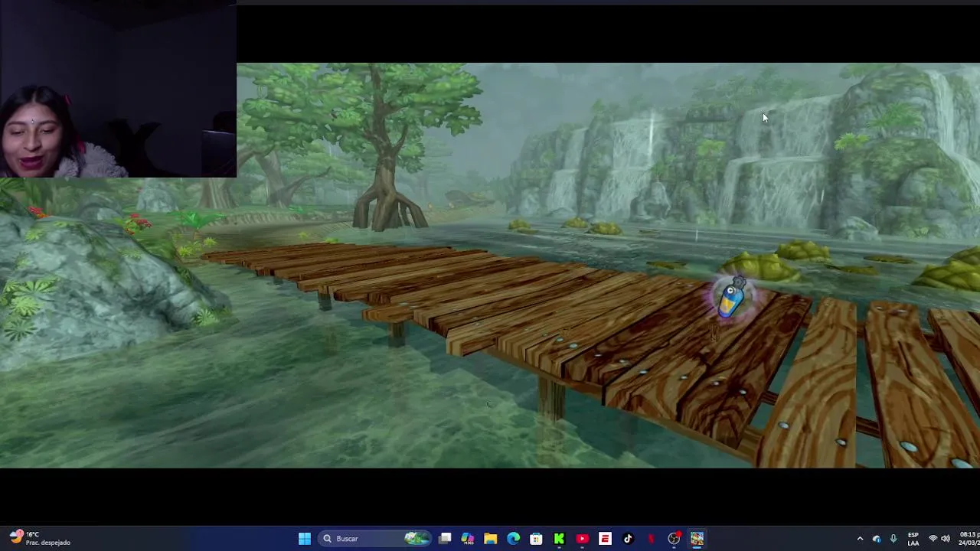This screenshot has height=551, width=980.
Task: Open File Explorer from the taskbar
Action: click(490, 539)
